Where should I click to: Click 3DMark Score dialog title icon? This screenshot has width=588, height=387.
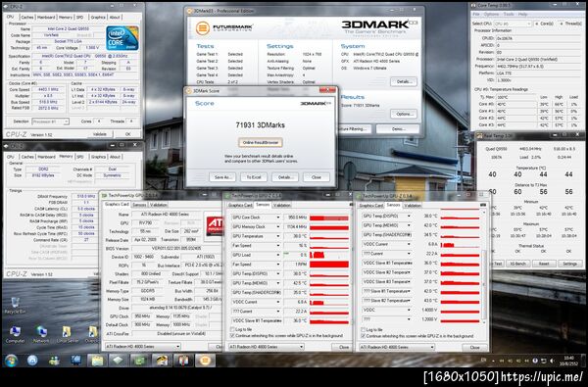(x=188, y=91)
